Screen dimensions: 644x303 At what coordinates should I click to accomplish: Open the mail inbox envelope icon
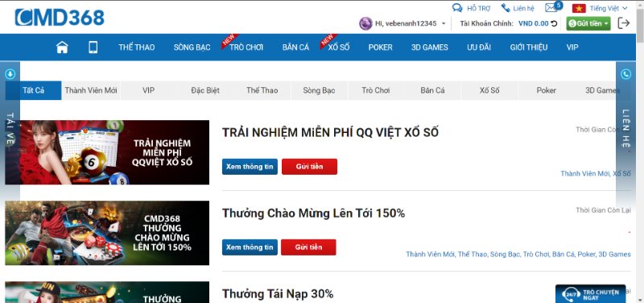[x=551, y=8]
